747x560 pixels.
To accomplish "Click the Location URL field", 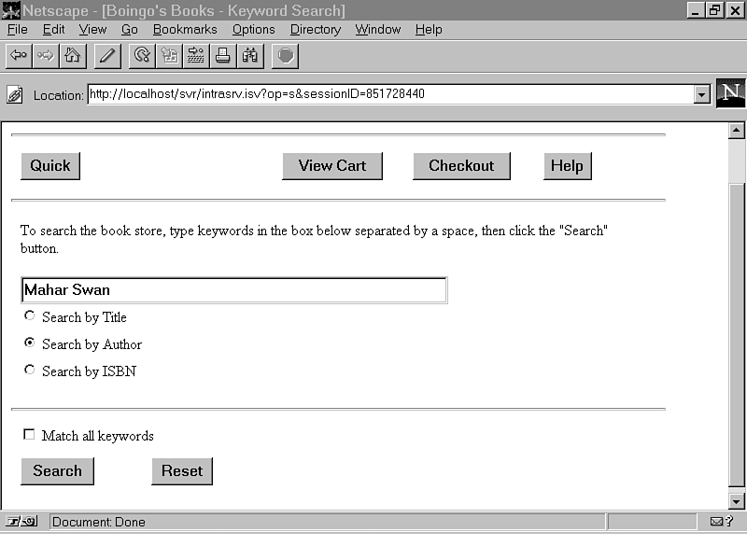I will click(x=390, y=94).
